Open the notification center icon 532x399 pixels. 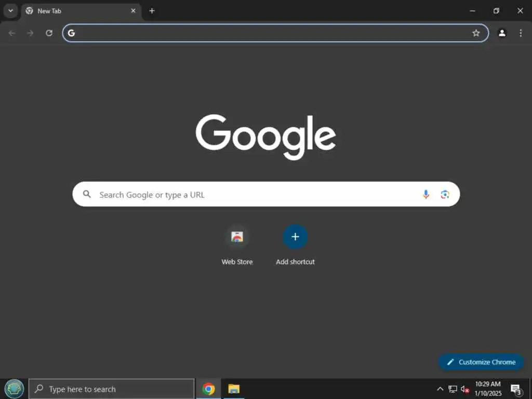[516, 389]
